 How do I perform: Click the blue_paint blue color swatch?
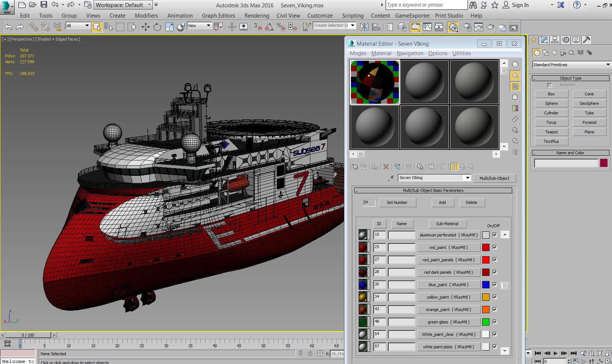pos(486,285)
